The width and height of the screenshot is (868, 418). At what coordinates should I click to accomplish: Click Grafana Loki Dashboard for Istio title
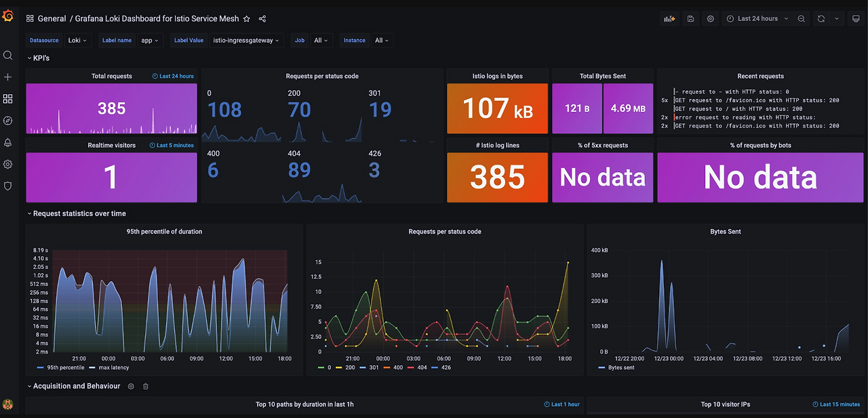(157, 19)
